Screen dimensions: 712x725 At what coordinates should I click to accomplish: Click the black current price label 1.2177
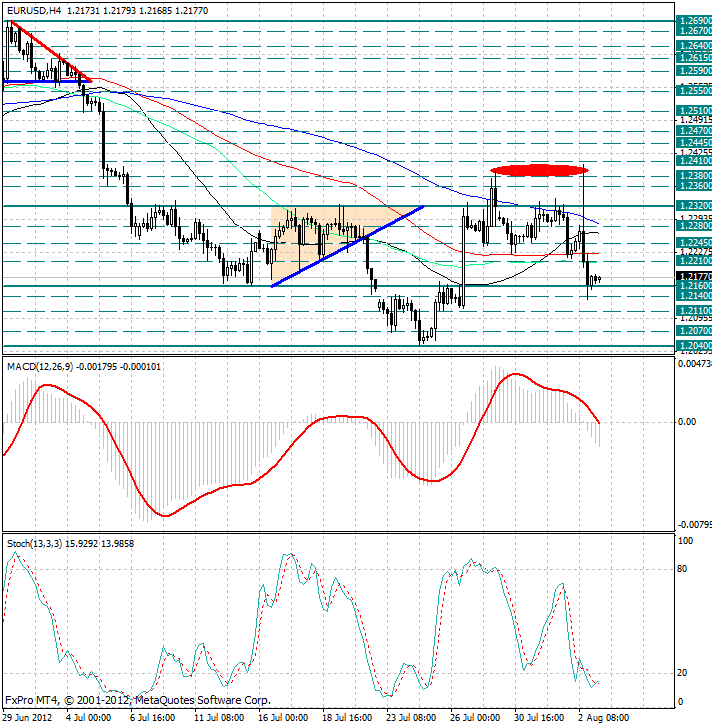coord(694,276)
